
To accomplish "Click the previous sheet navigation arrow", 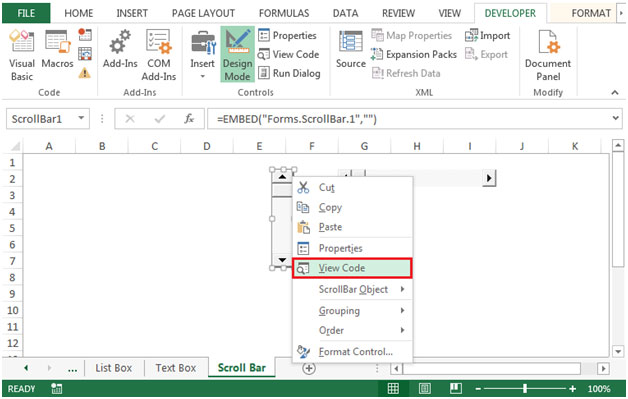I will coord(26,368).
